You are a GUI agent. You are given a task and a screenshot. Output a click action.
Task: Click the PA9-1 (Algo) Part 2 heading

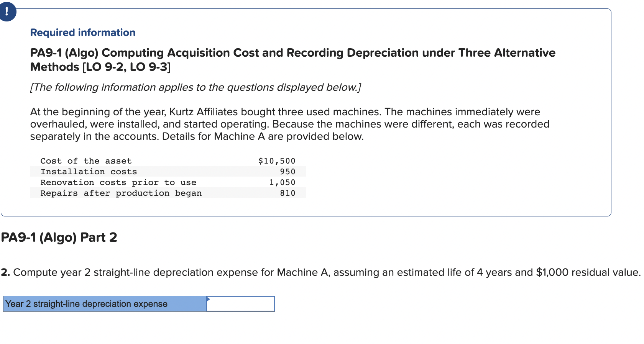point(59,238)
